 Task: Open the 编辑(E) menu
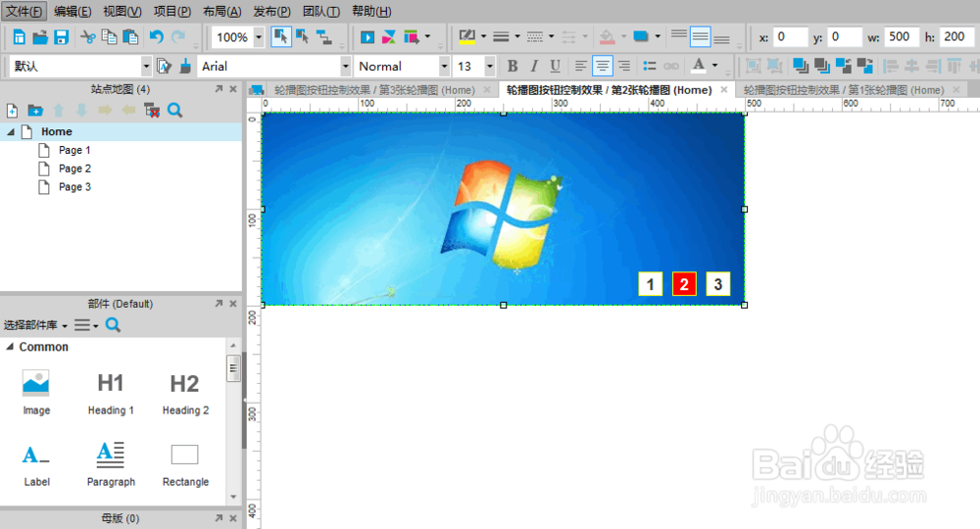[x=73, y=11]
